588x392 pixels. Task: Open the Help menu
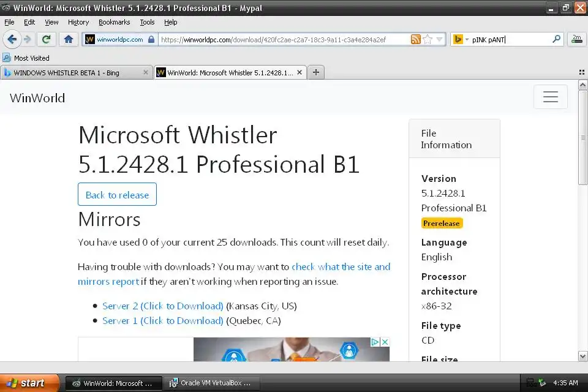[x=171, y=22]
